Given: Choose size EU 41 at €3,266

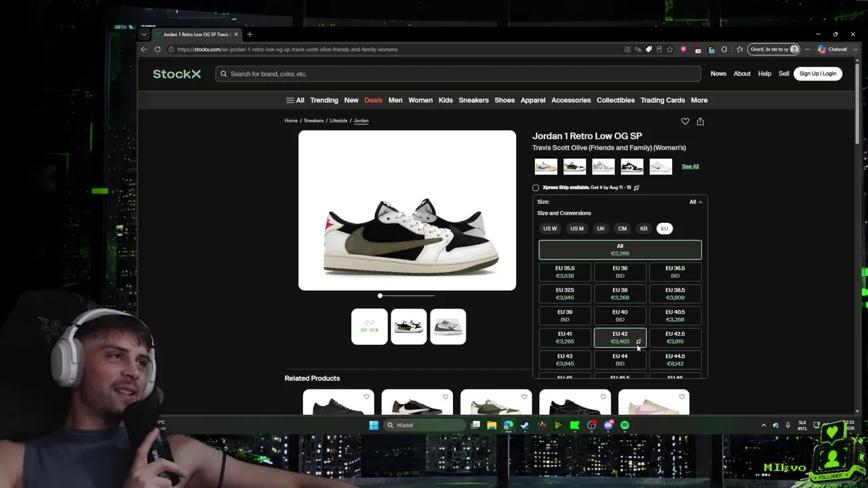Looking at the screenshot, I should point(565,338).
